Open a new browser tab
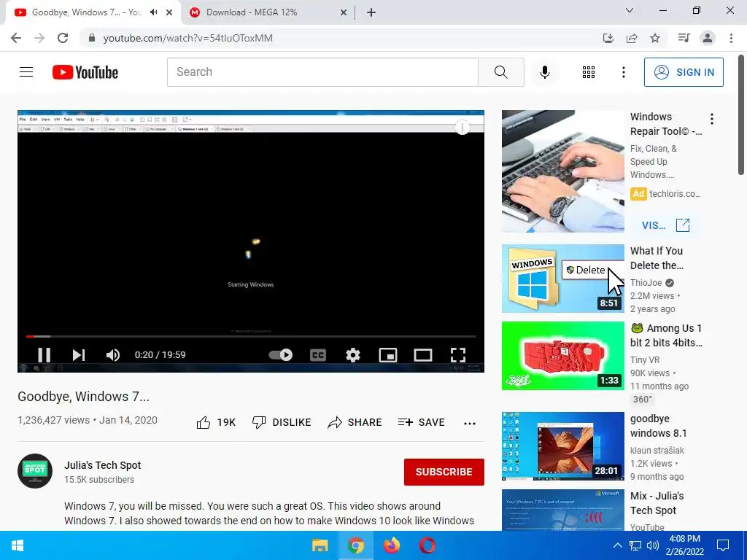The width and height of the screenshot is (747, 560). [371, 13]
